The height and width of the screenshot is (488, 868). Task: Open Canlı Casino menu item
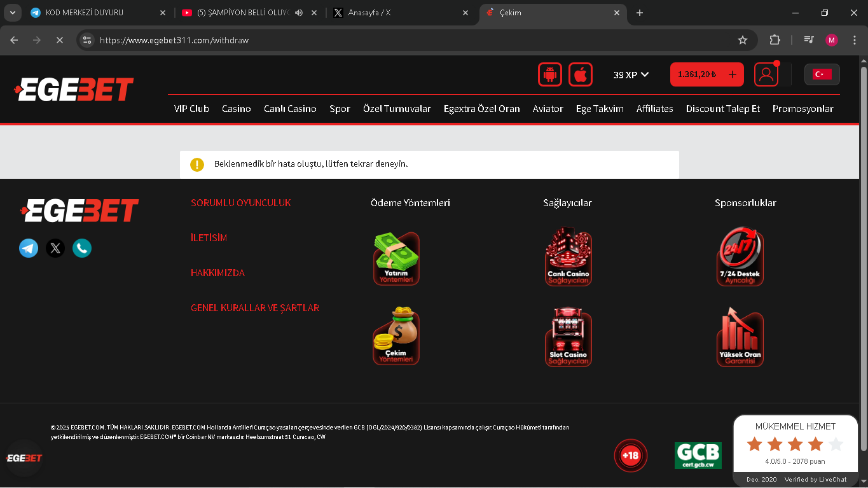click(x=290, y=109)
